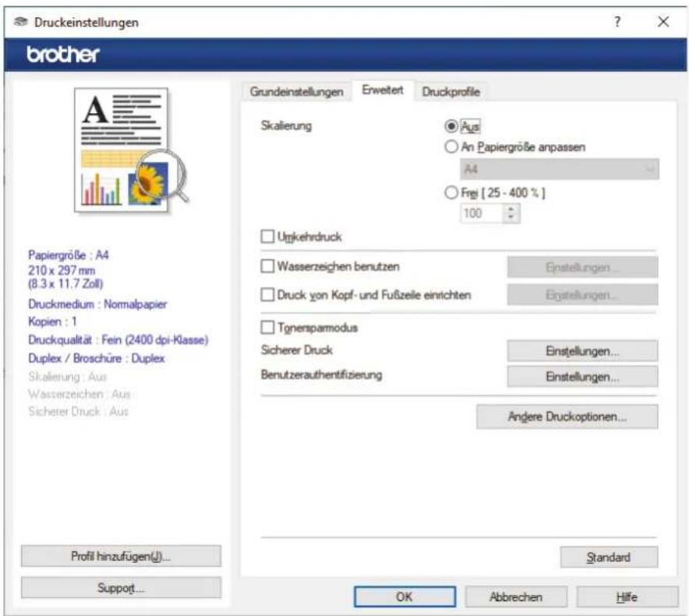This screenshot has height=616, width=689.
Task: Click the page preview thumbnail
Action: [131, 150]
